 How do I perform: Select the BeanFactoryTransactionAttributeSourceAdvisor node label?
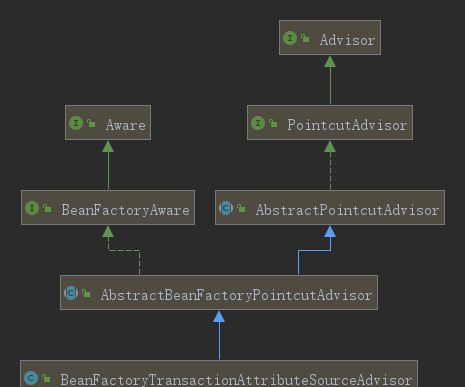[x=236, y=380]
